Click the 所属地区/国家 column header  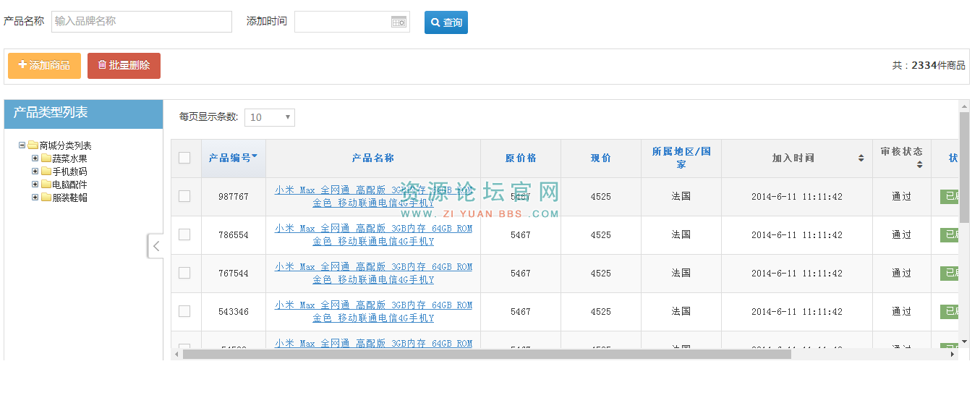tap(681, 158)
